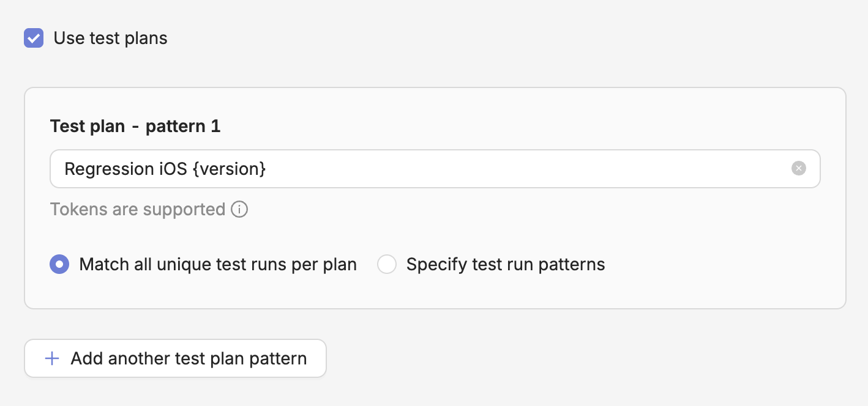Select Match all unique test runs per plan

pos(59,264)
